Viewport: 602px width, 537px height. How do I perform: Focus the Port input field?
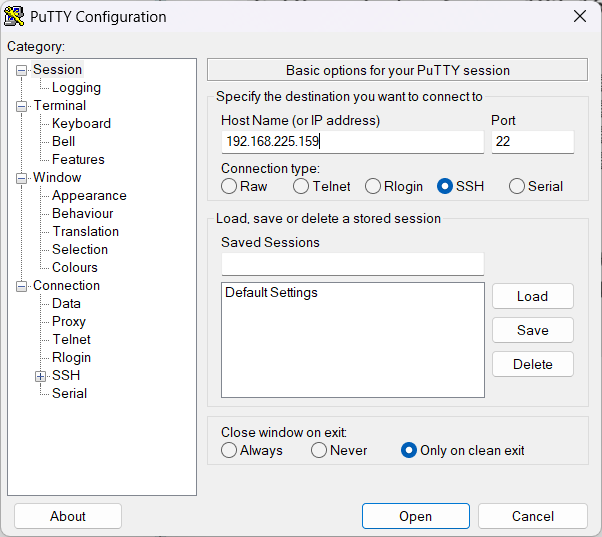point(533,142)
